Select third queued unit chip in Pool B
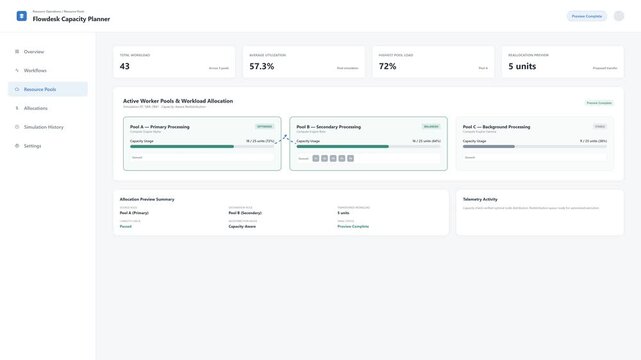The height and width of the screenshot is (360, 641). point(333,158)
